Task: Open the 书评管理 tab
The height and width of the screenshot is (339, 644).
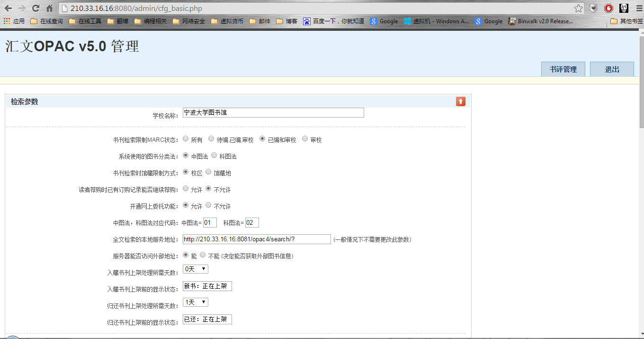Action: point(563,69)
